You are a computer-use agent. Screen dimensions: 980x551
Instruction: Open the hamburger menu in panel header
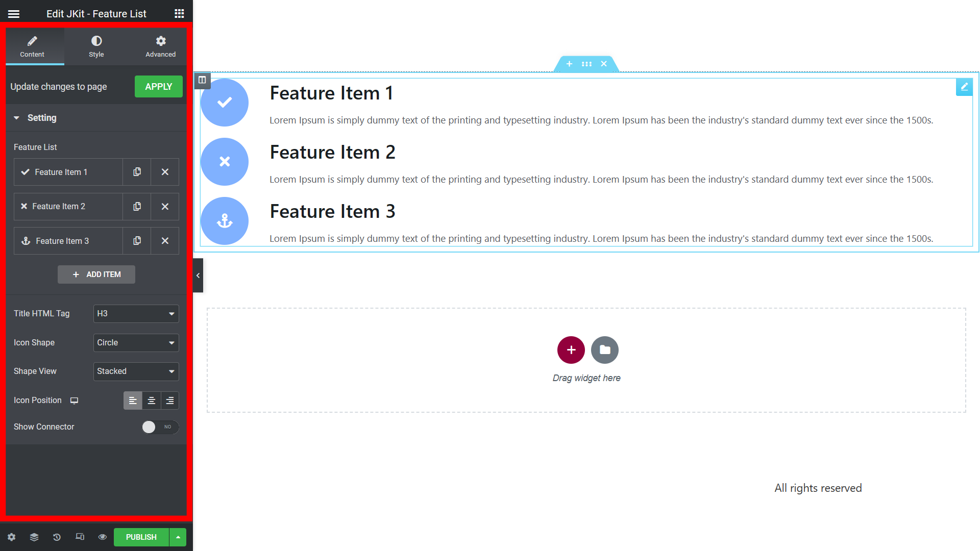[x=14, y=14]
